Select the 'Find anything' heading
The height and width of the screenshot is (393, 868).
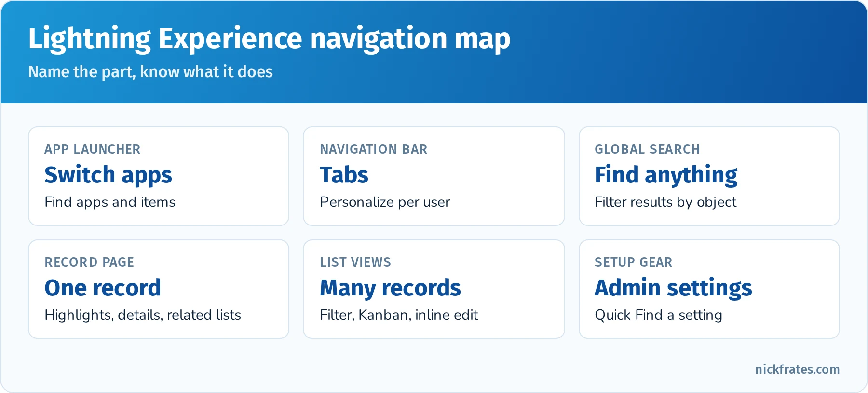pyautogui.click(x=666, y=175)
